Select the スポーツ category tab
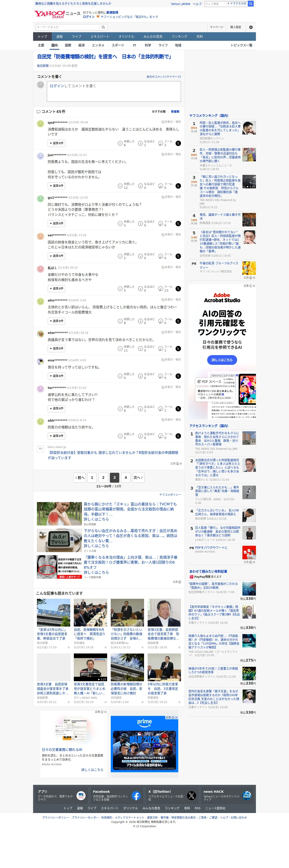This screenshot has height=868, width=289. 118,46
